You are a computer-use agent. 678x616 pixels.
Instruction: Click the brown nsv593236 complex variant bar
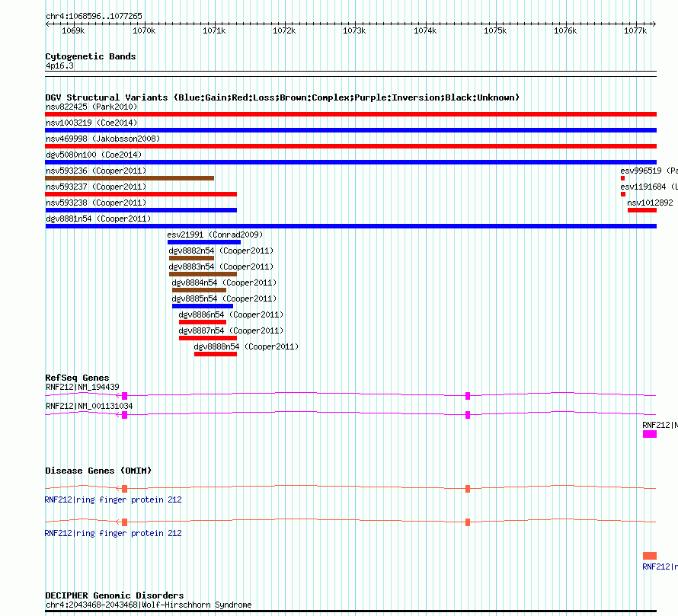point(130,178)
